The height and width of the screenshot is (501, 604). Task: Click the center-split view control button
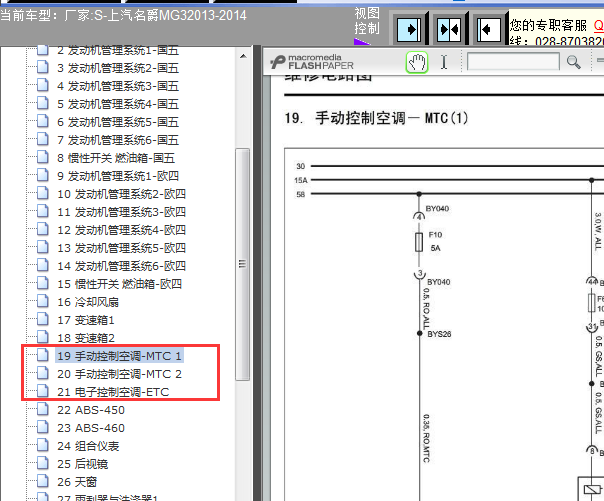[x=449, y=30]
